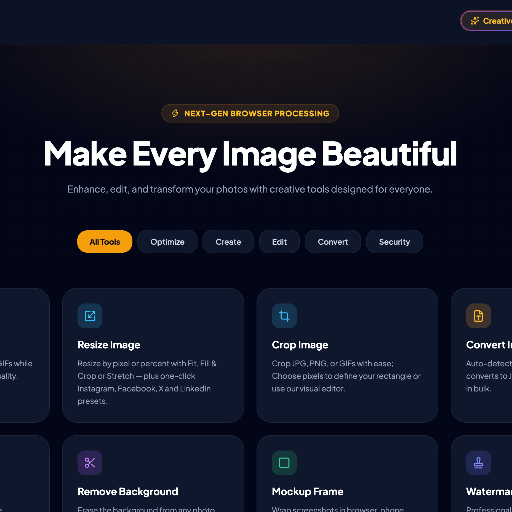Click the Remove Background scissors icon
512x512 pixels.
point(90,463)
